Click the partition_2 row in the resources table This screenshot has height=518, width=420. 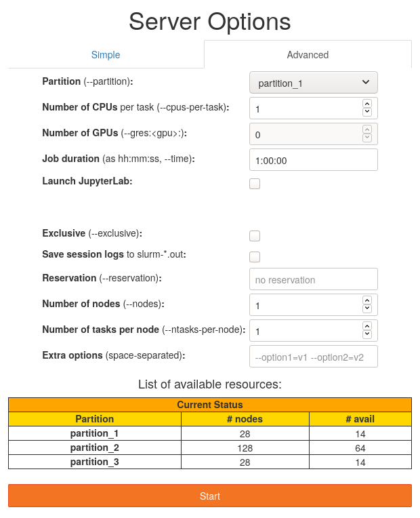coord(209,447)
